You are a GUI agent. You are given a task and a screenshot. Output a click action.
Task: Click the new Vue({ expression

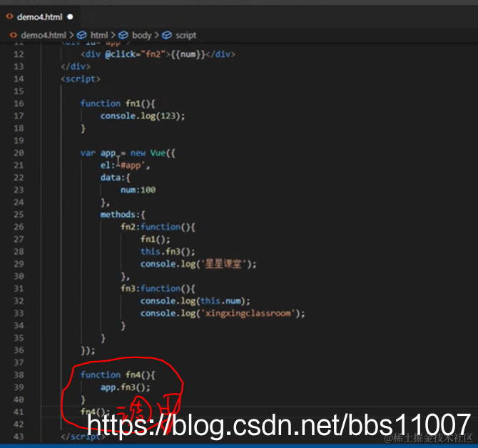(153, 153)
